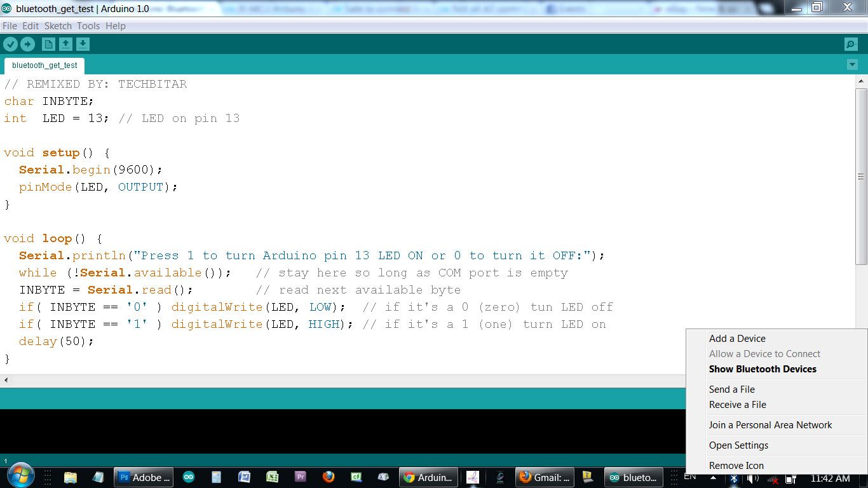
Task: Save the sketch using the down-arrow icon
Action: 83,44
